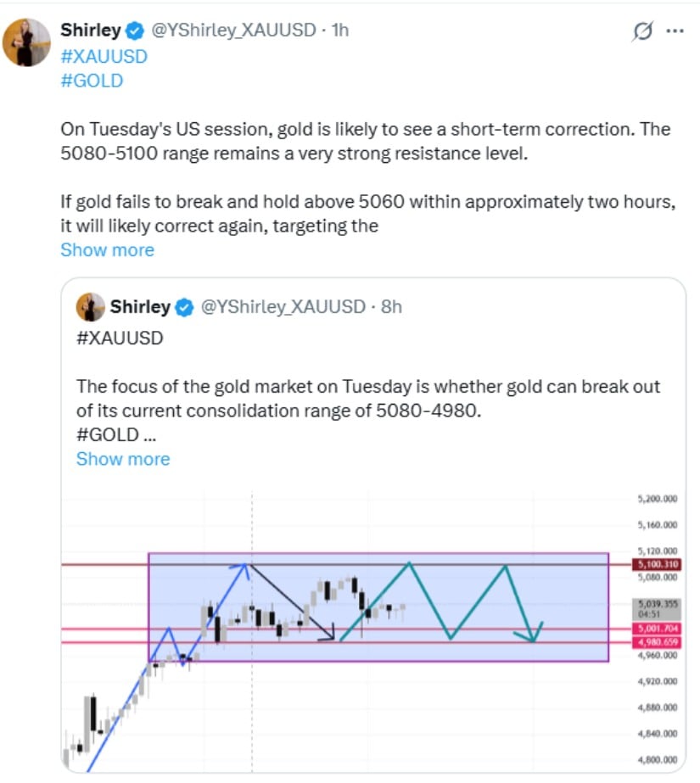
Task: Open the #XAUUSD hashtag in main post
Action: [x=104, y=56]
